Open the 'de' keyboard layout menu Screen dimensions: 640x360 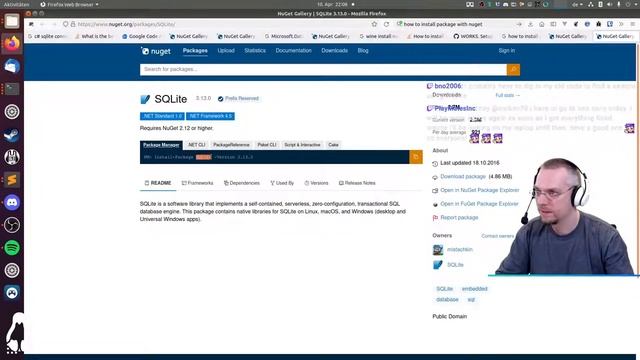point(577,4)
